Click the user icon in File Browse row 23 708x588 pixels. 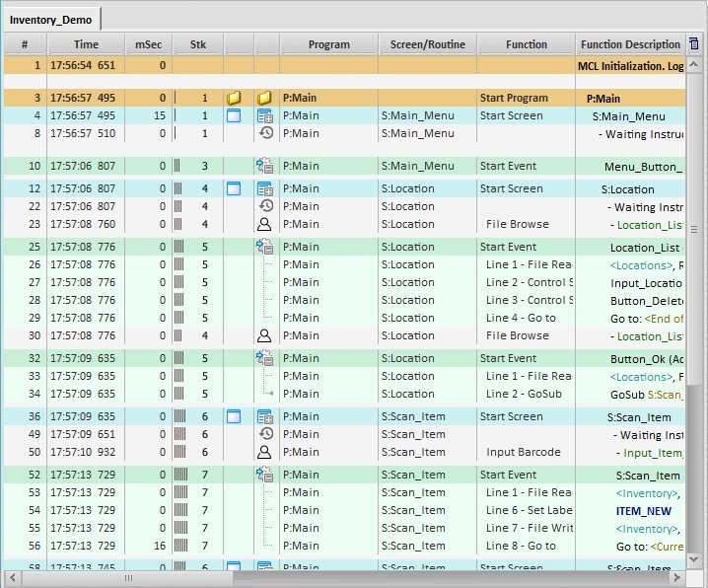(x=264, y=224)
